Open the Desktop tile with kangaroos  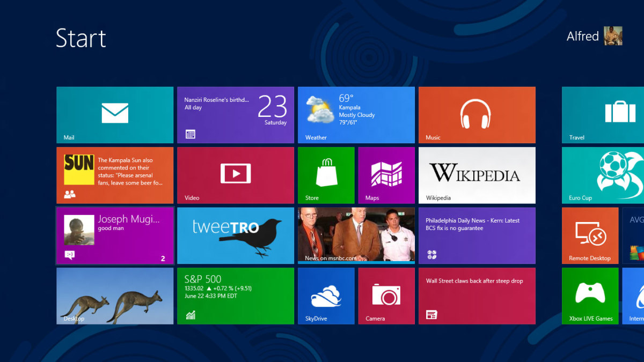point(115,295)
